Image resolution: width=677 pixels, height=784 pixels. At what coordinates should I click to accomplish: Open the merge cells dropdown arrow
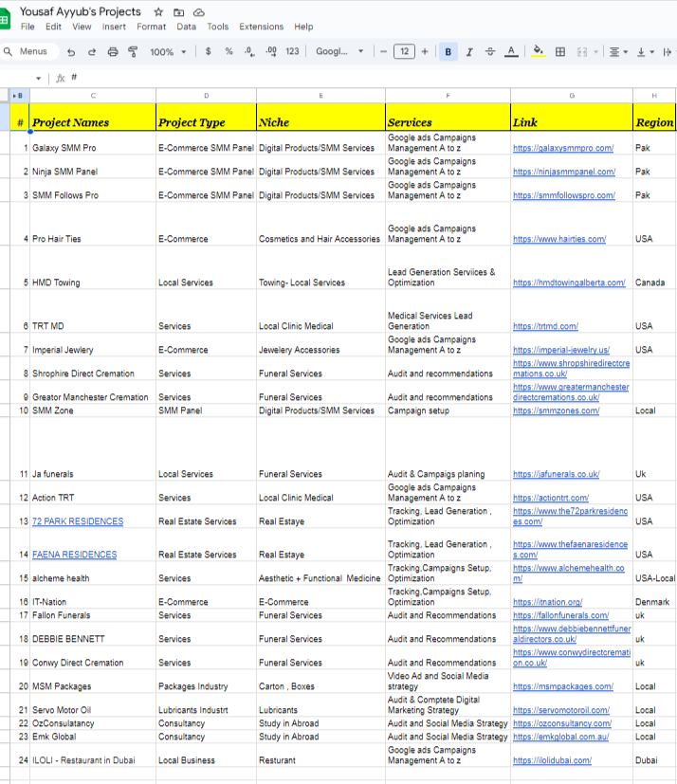[x=595, y=51]
